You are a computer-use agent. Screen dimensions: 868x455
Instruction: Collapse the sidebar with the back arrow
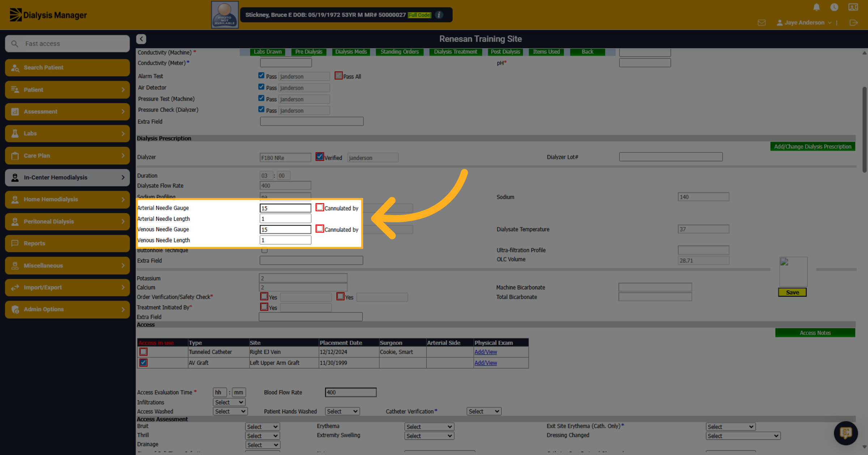[141, 39]
